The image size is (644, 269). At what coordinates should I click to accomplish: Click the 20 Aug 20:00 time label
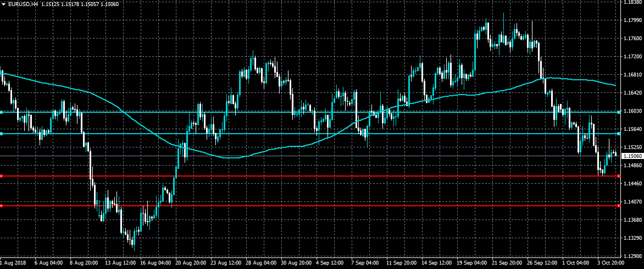190,262
